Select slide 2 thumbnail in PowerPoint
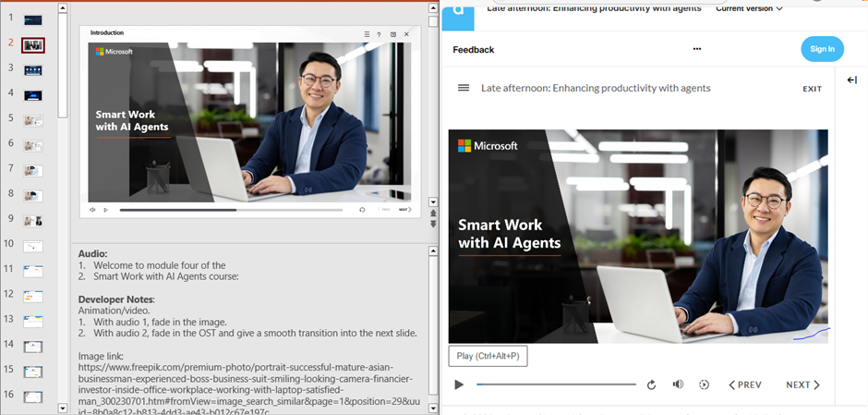Image resolution: width=868 pixels, height=415 pixels. coord(33,45)
